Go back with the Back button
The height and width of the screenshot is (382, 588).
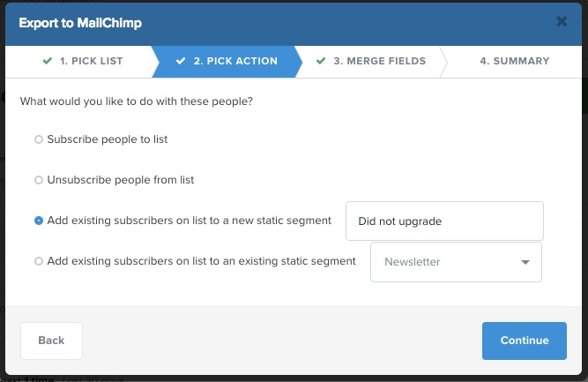pyautogui.click(x=51, y=341)
